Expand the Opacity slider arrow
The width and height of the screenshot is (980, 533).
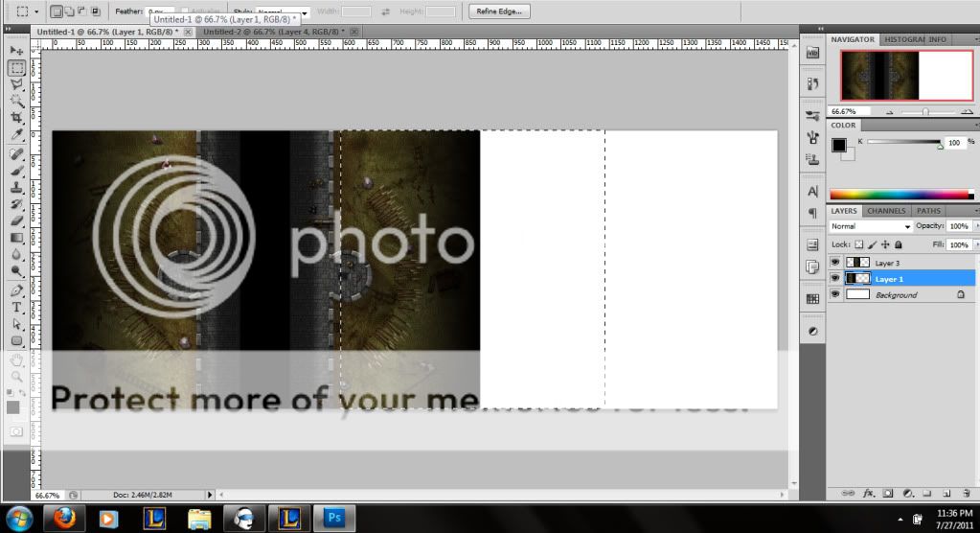tap(975, 226)
